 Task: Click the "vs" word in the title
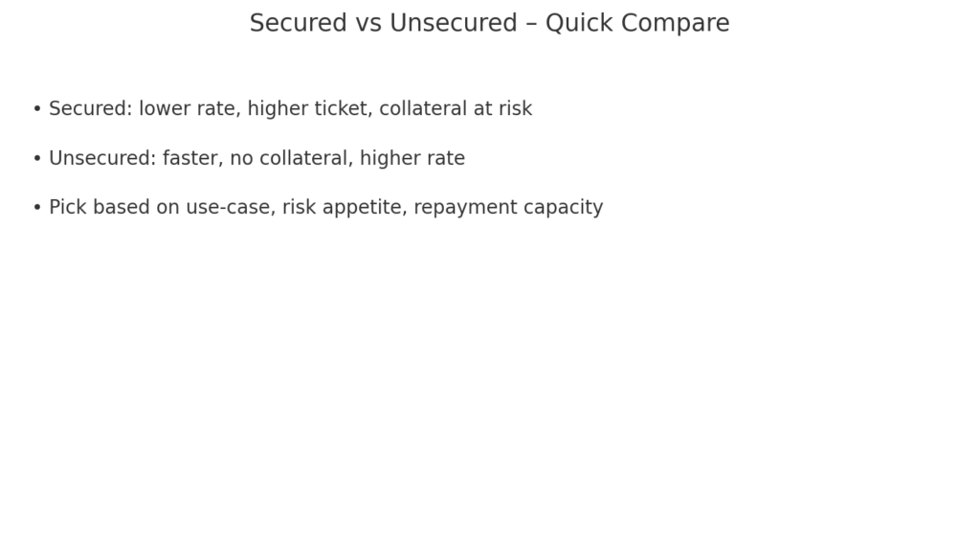pos(368,24)
